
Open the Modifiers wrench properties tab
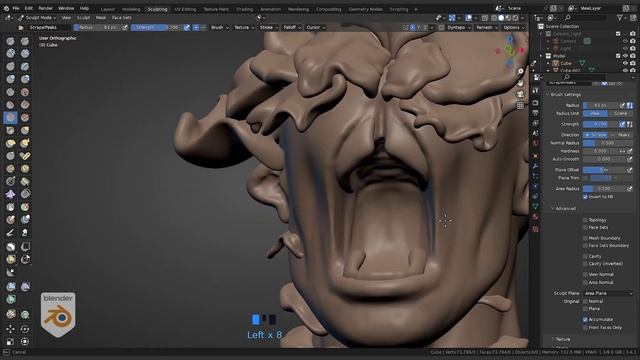pos(536,166)
